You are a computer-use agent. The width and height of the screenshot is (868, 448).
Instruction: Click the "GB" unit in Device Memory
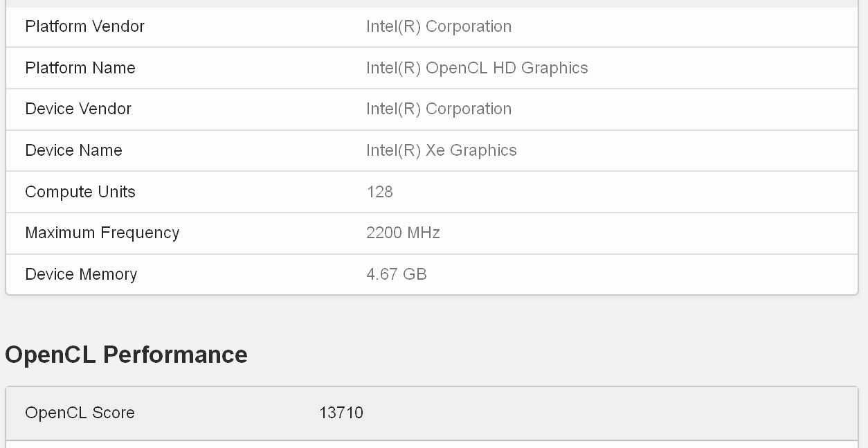(x=415, y=274)
